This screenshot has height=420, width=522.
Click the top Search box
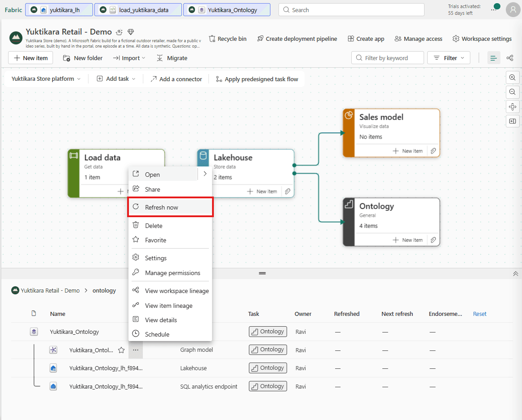click(351, 10)
